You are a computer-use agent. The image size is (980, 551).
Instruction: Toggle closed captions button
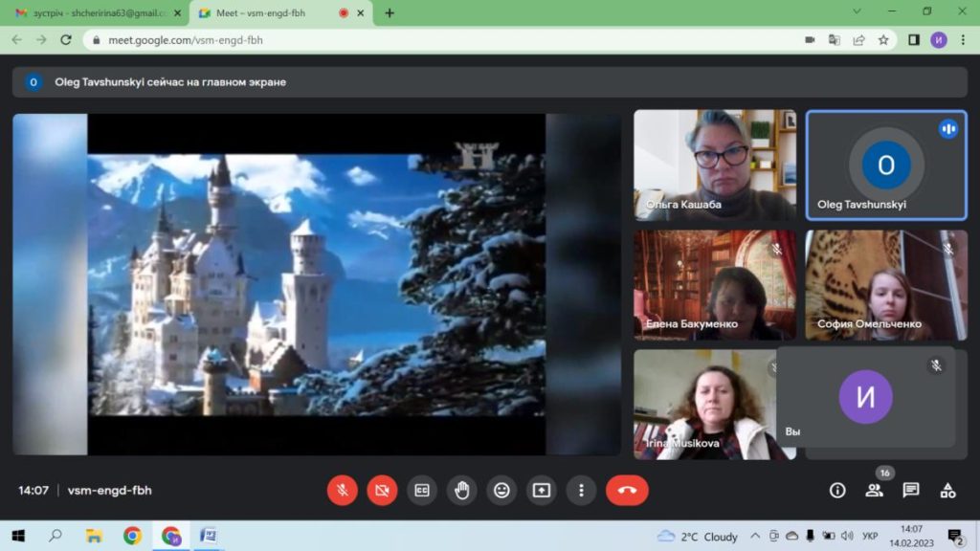coord(422,491)
